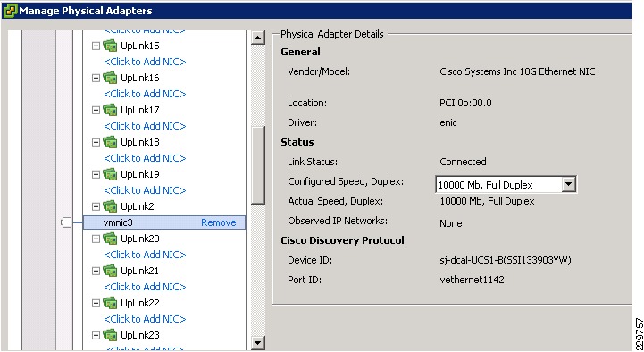This screenshot has height=352, width=644.
Task: Collapse the UpLink17 tree node
Action: 96,110
